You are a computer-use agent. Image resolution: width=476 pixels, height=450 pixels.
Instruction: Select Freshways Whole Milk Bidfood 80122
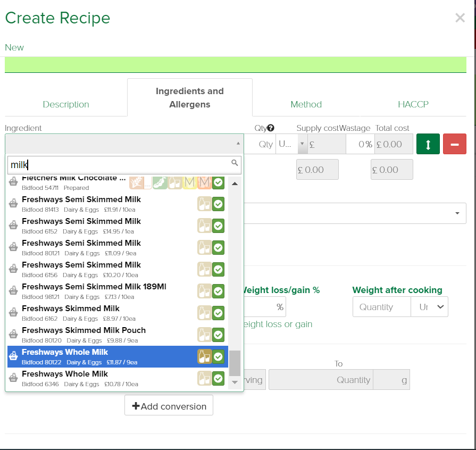tap(118, 356)
